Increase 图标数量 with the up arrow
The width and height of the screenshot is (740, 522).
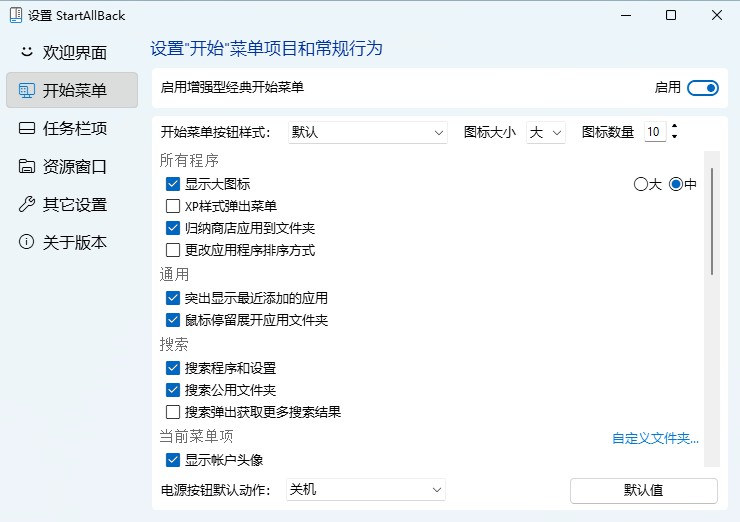pyautogui.click(x=675, y=127)
